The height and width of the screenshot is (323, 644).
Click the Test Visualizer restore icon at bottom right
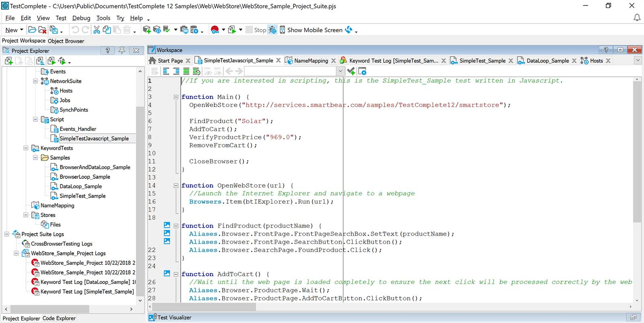tap(633, 317)
